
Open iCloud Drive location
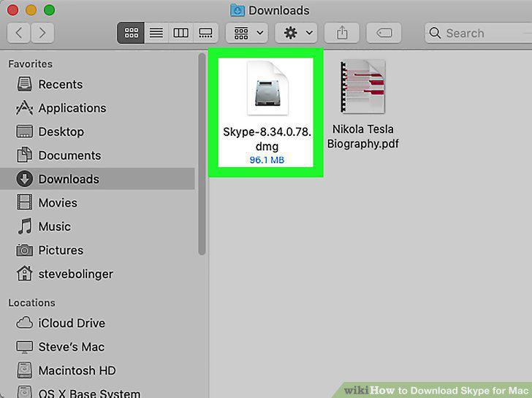click(x=97, y=323)
